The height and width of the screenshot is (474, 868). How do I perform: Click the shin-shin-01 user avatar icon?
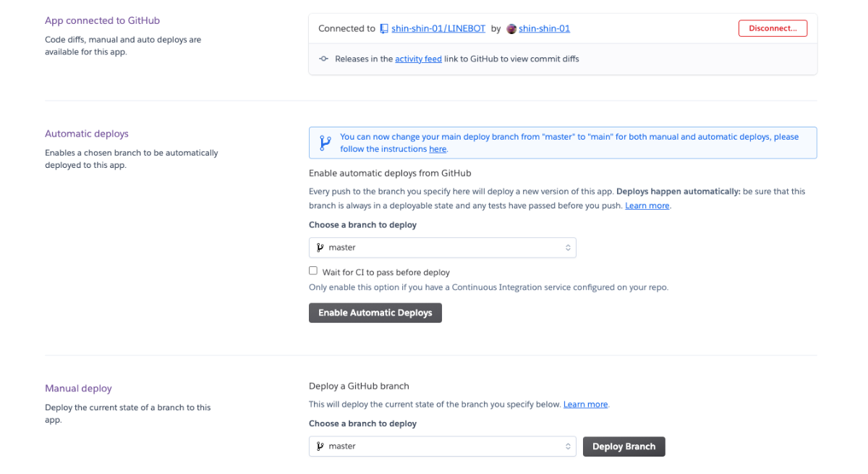511,29
